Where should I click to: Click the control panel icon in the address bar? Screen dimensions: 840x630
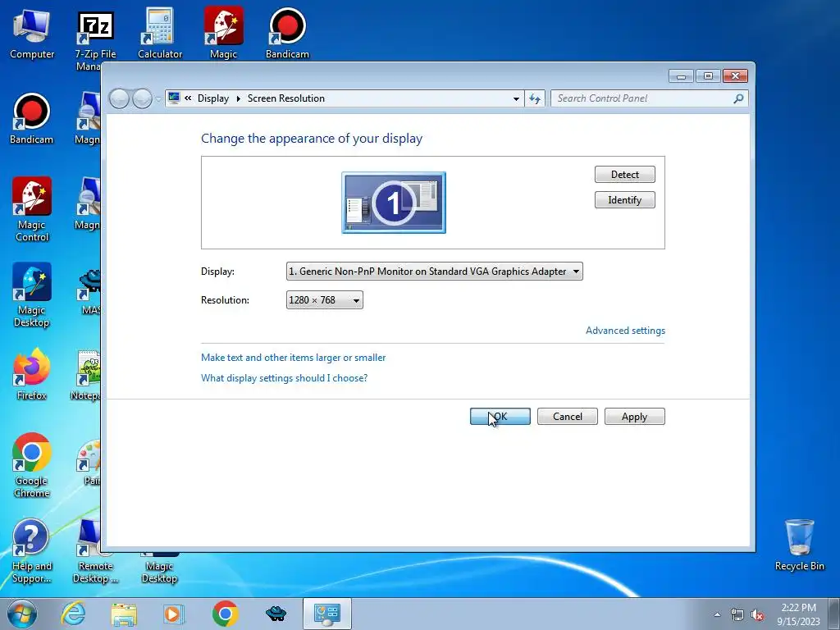tap(174, 98)
